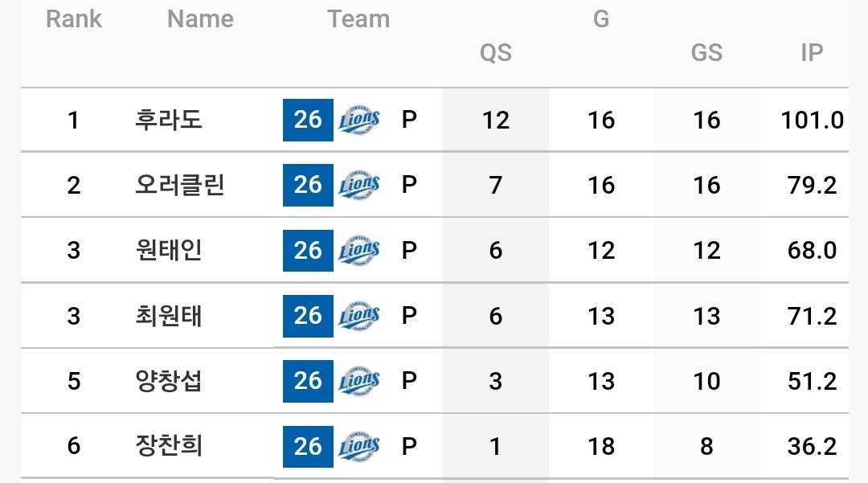Click the Rank column header
868x483 pixels.
click(74, 18)
